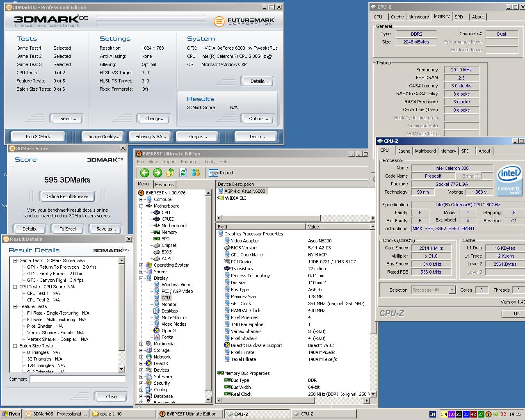Click the Run 3DMark button

[38, 137]
